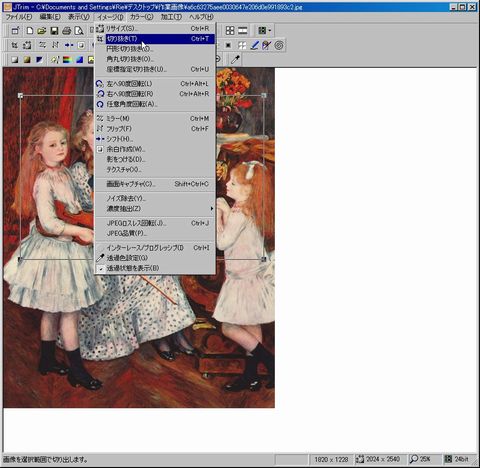Click the sepia gradient toolbar icon
Viewport: 480px width, 468px height.
click(x=27, y=60)
